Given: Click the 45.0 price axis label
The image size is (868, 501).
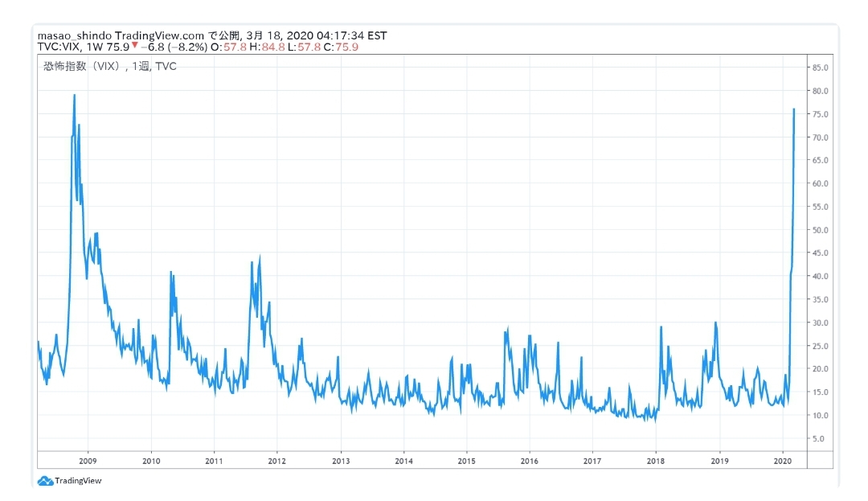Looking at the screenshot, I should tap(820, 253).
